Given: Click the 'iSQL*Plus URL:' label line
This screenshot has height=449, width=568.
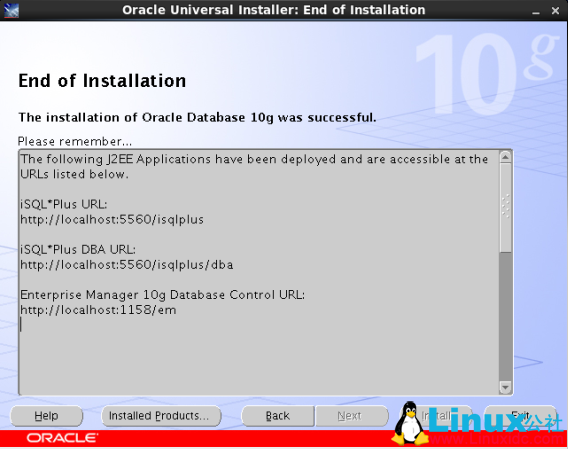Looking at the screenshot, I should [64, 204].
